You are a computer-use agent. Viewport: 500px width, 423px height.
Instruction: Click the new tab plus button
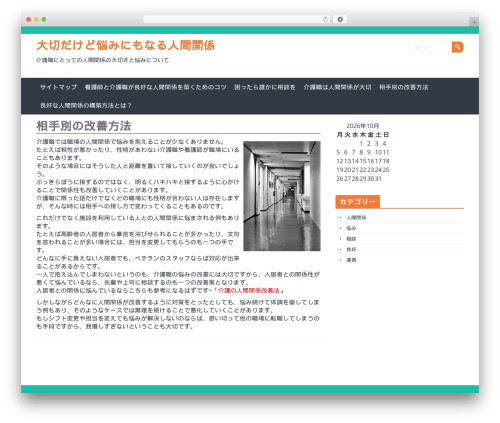pos(474,22)
